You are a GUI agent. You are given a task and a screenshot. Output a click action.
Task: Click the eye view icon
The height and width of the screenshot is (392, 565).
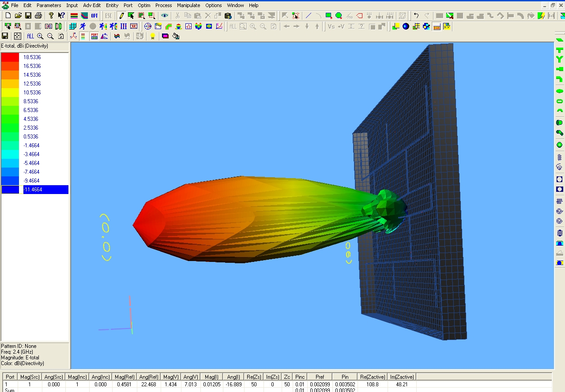tap(165, 15)
